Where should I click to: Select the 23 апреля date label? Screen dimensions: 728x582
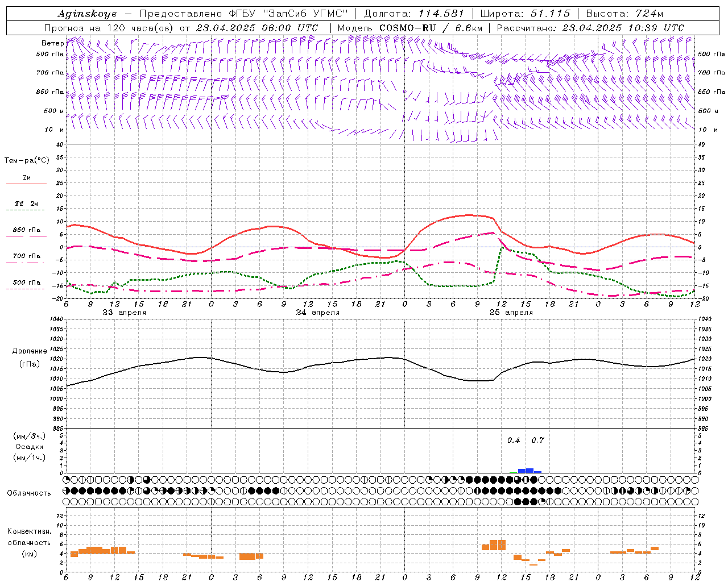[x=124, y=313]
